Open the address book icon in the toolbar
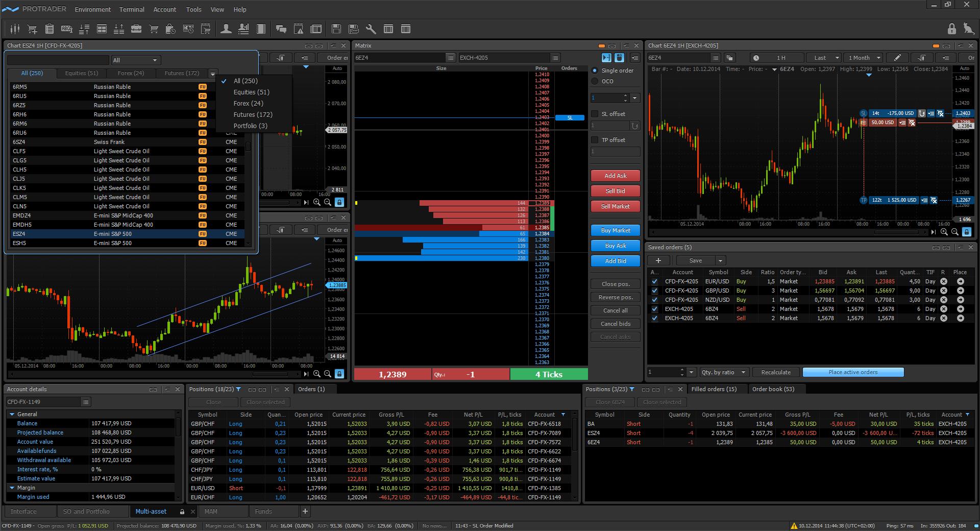 (260, 29)
